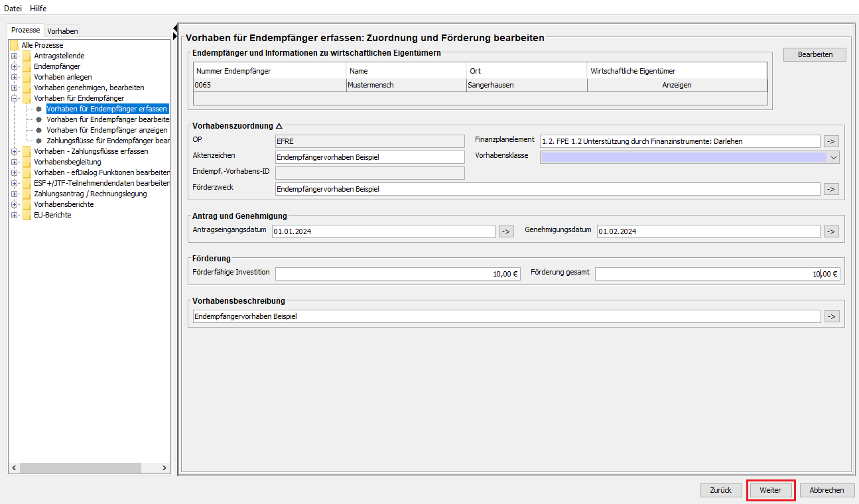Select the Mustermensch name cell
The image size is (859, 504).
tap(406, 85)
